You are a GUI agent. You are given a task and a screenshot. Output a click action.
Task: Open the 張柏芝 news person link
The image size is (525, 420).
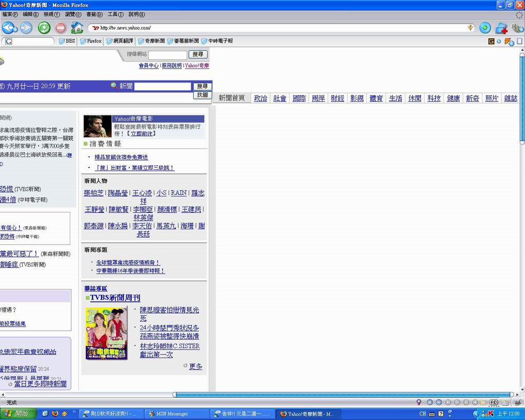coord(93,193)
